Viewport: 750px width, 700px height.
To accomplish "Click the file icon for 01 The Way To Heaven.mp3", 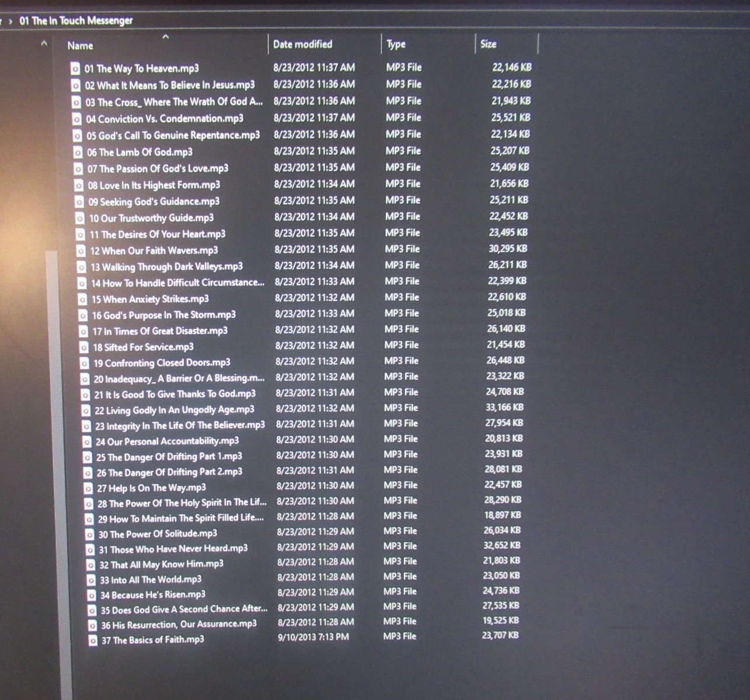I will (x=75, y=68).
